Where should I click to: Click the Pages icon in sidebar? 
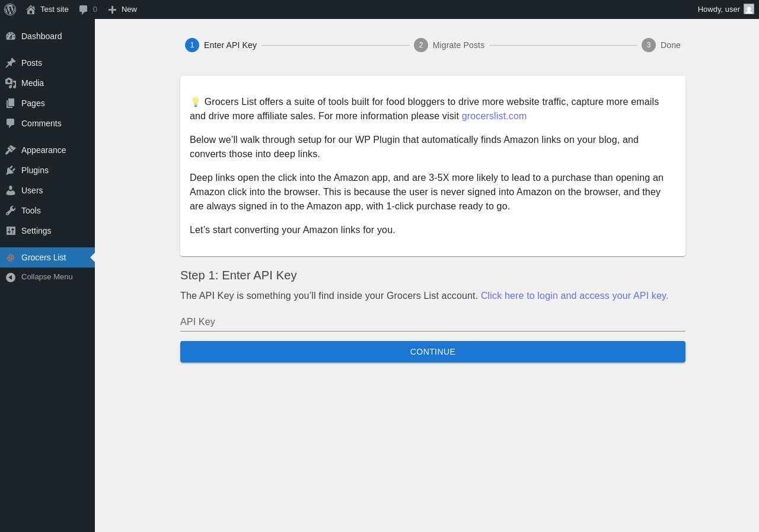[11, 103]
